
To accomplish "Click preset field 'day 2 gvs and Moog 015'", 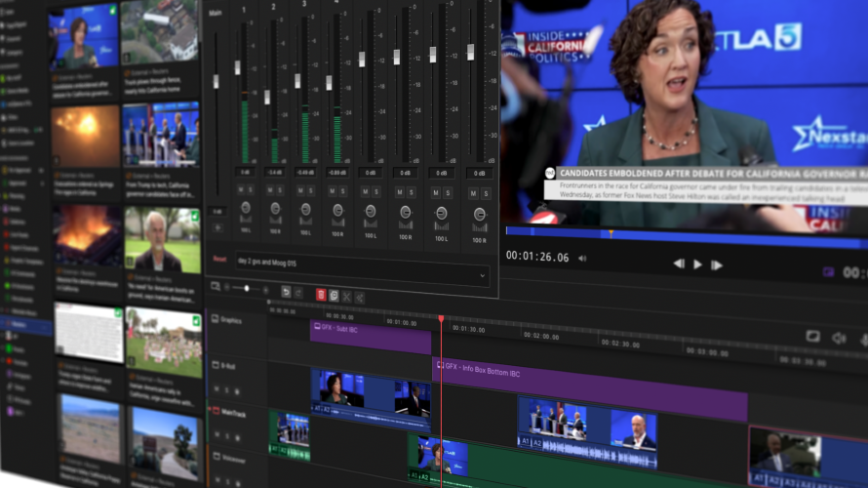I will tap(362, 269).
